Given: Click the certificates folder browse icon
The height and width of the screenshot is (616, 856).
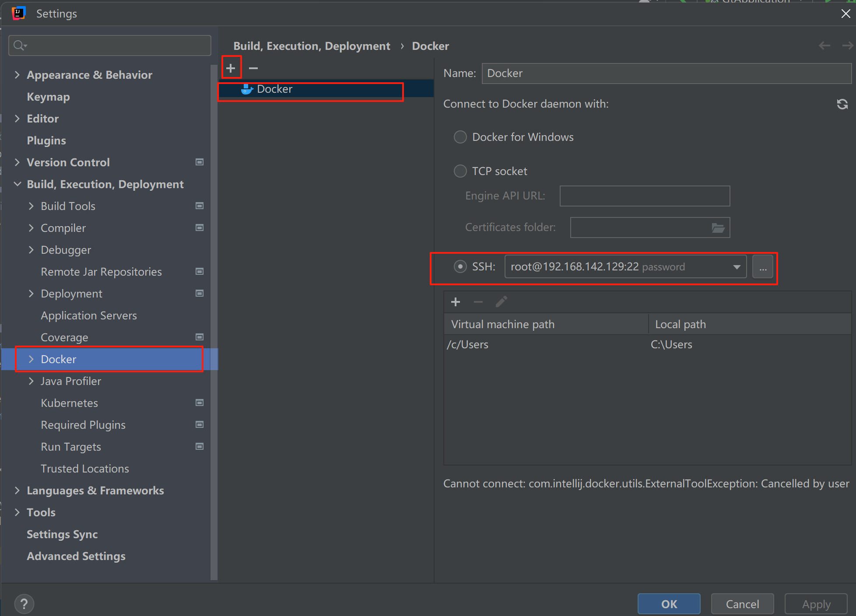Looking at the screenshot, I should [x=718, y=227].
